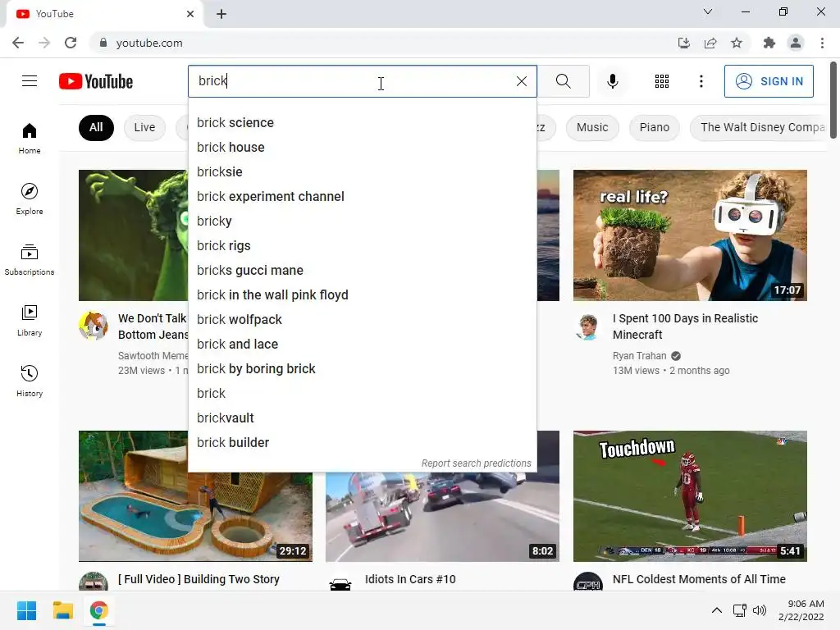Choose suggestion 'brickvault'

[362, 418]
